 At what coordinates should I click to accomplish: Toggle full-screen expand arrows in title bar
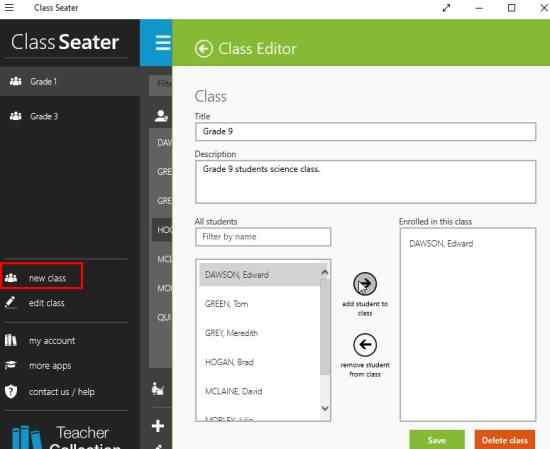click(x=446, y=8)
